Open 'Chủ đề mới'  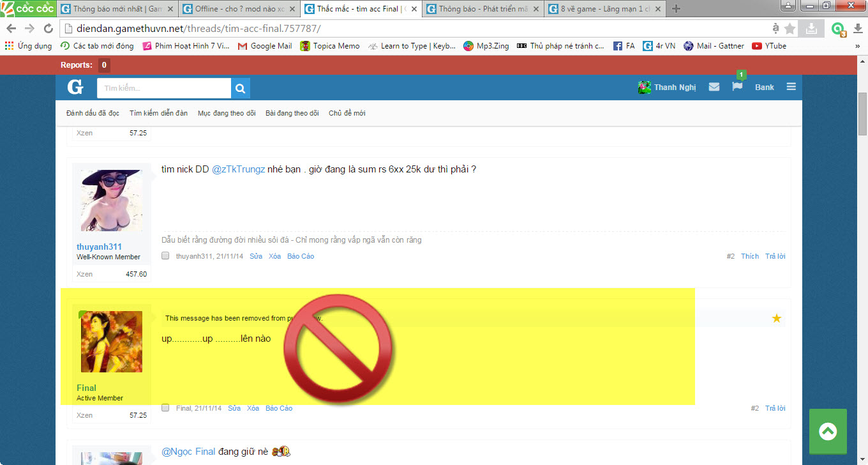pos(347,113)
